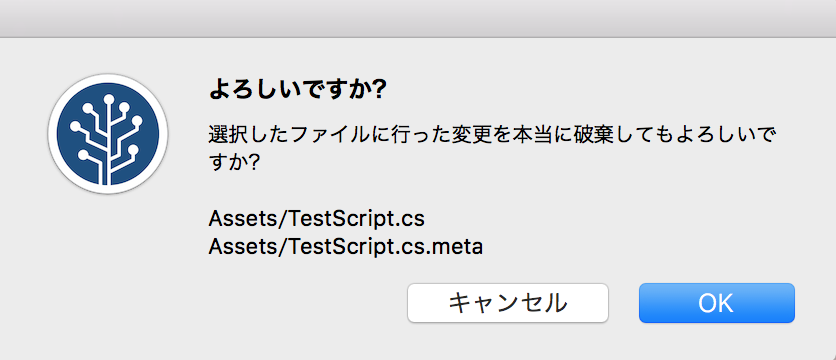
Task: Select the Assets/TestScript.cs file entry
Action: click(316, 219)
